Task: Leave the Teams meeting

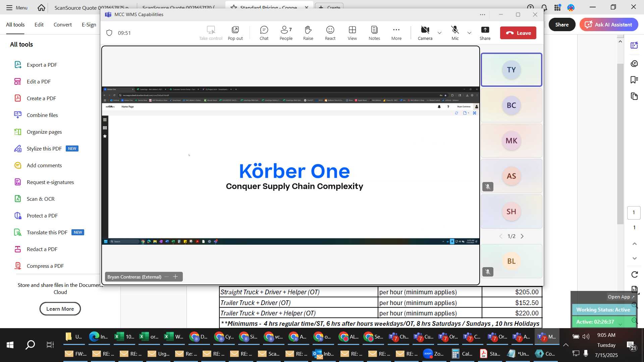Action: pyautogui.click(x=518, y=33)
